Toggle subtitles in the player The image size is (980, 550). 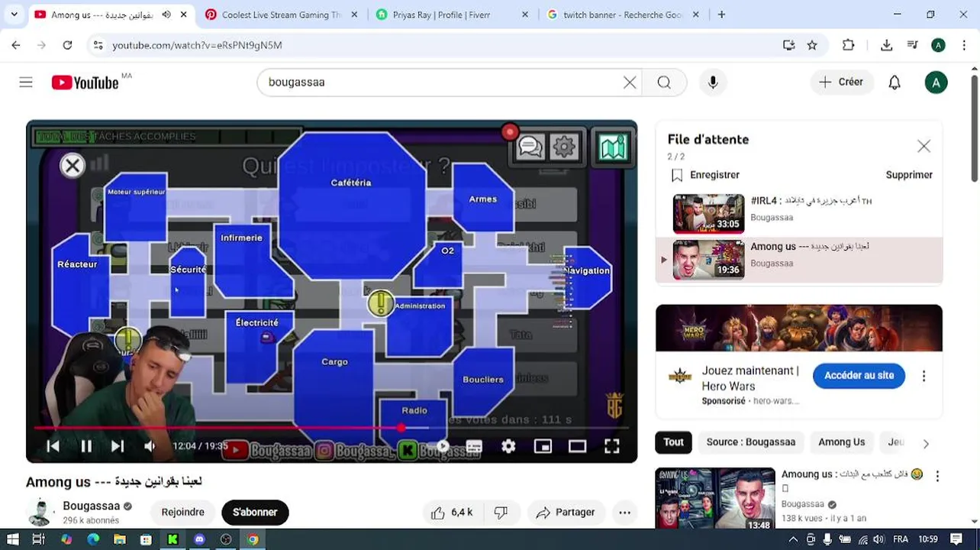[474, 446]
